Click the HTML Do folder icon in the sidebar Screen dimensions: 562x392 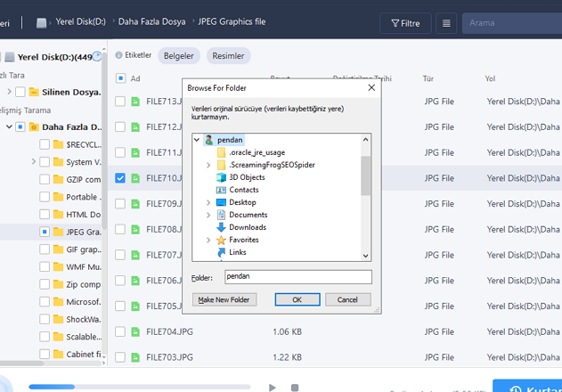pos(58,214)
